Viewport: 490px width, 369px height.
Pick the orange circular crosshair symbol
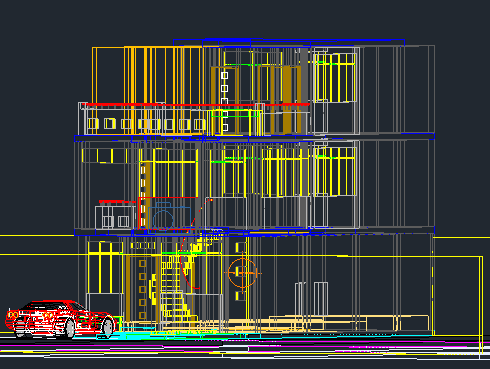243,273
